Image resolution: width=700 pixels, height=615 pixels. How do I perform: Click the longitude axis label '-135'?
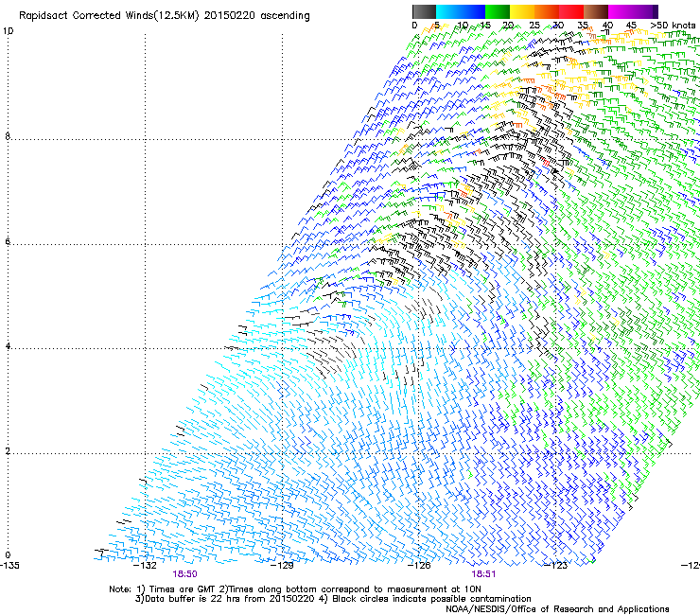point(9,566)
